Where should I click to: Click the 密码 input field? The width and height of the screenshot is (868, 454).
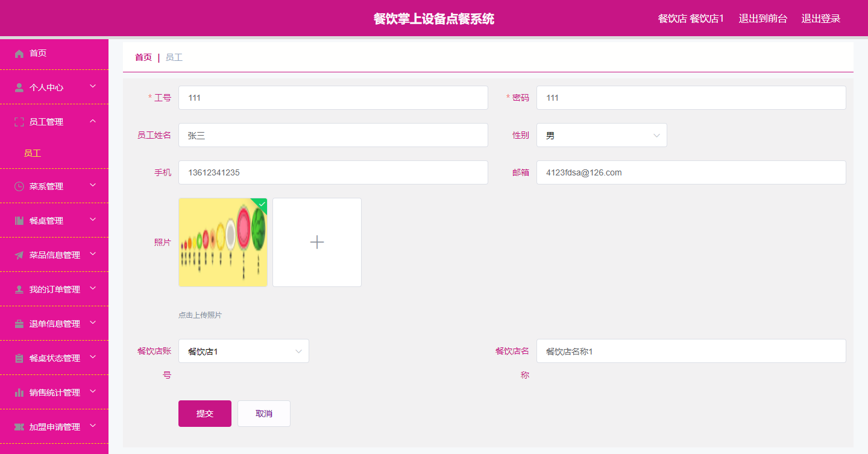(x=691, y=98)
